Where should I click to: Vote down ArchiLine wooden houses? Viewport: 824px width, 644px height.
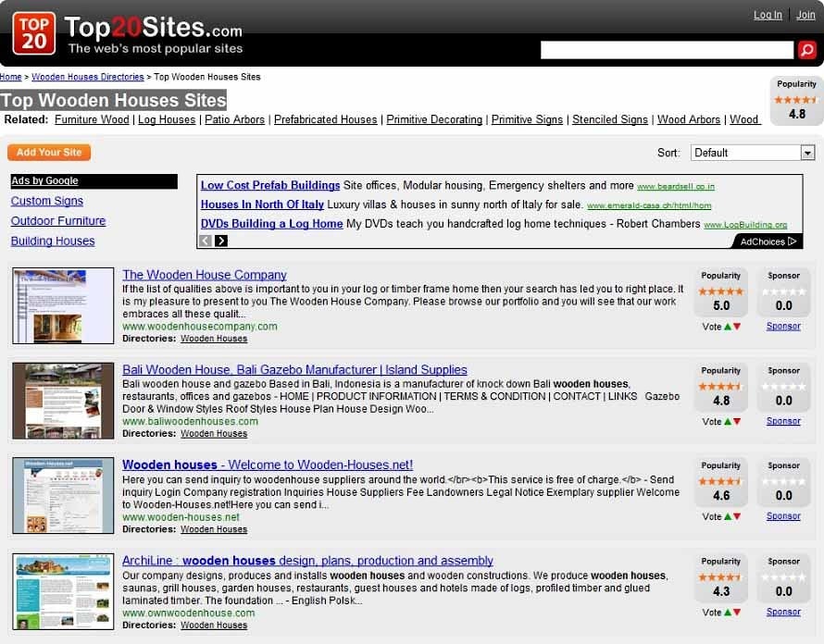point(737,612)
